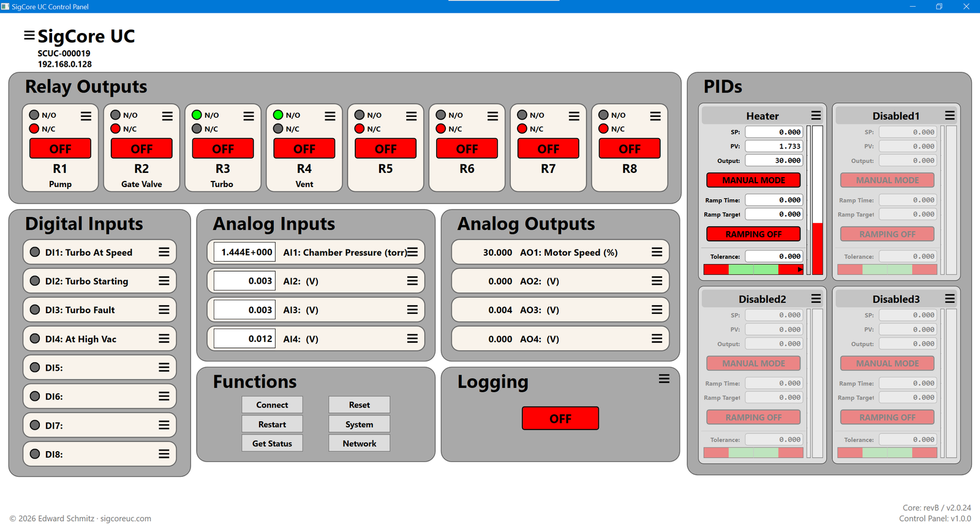Click the Heater red output level bar
Screen dimensions: 980x529
pyautogui.click(x=817, y=248)
